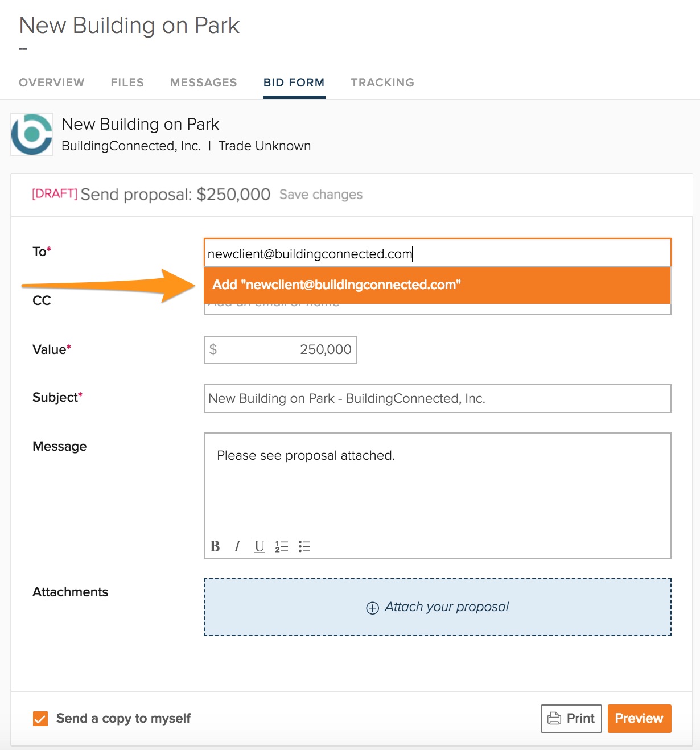Open the Overview tab

[x=52, y=83]
